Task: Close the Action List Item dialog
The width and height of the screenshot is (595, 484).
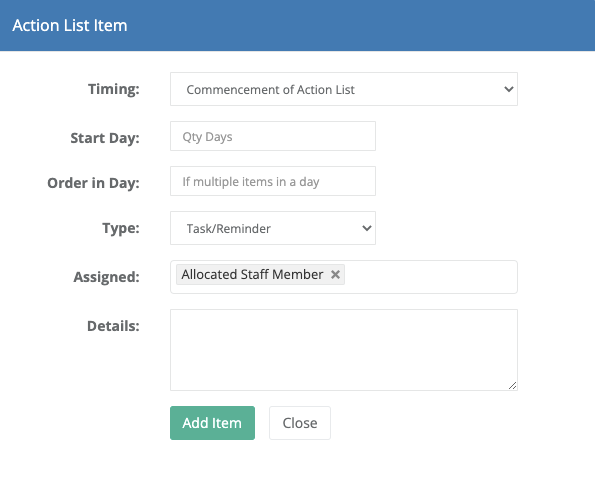Action: [300, 423]
